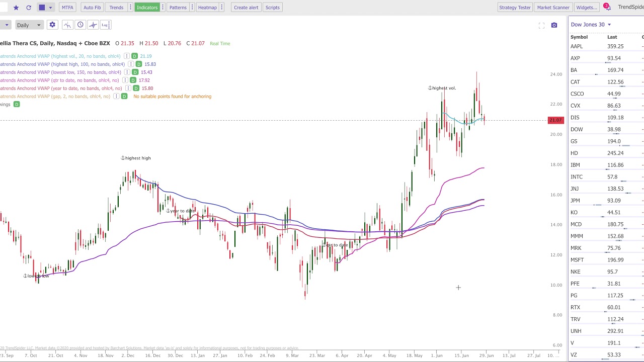This screenshot has width=644, height=362.
Task: Select UNH row in watchlist
Action: click(606, 331)
